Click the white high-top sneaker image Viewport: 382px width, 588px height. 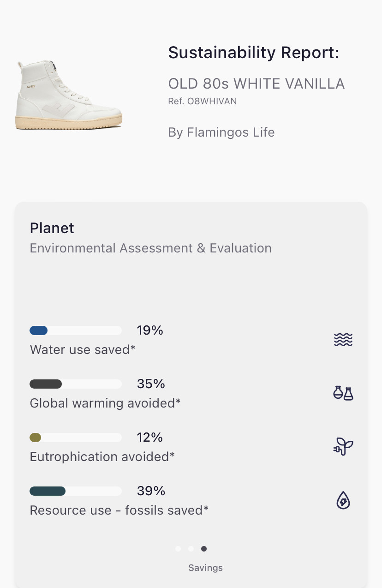(69, 95)
